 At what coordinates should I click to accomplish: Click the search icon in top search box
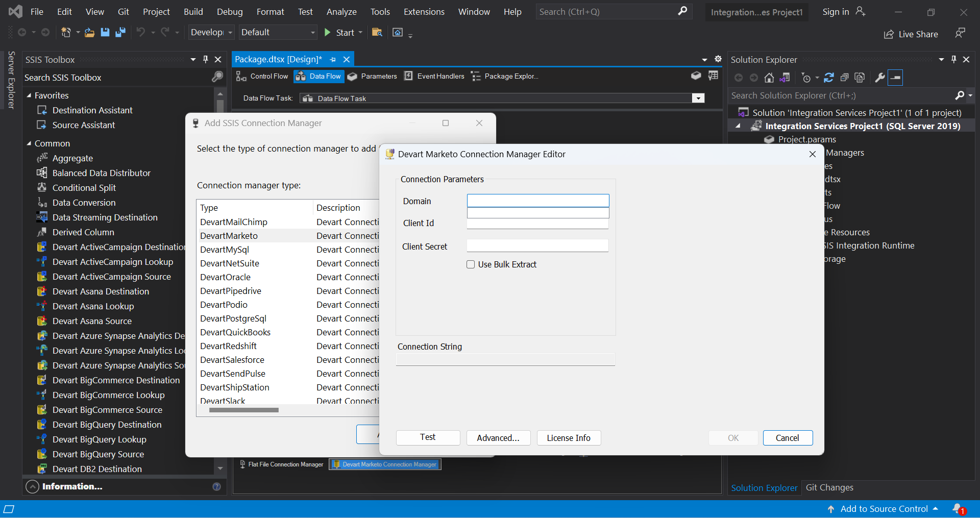click(682, 11)
